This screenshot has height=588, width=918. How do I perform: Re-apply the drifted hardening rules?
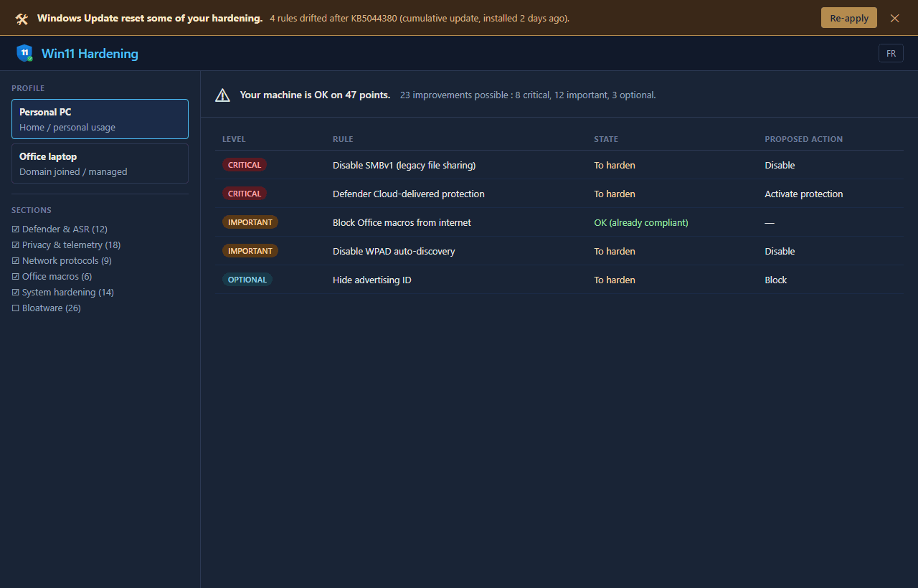pyautogui.click(x=849, y=18)
